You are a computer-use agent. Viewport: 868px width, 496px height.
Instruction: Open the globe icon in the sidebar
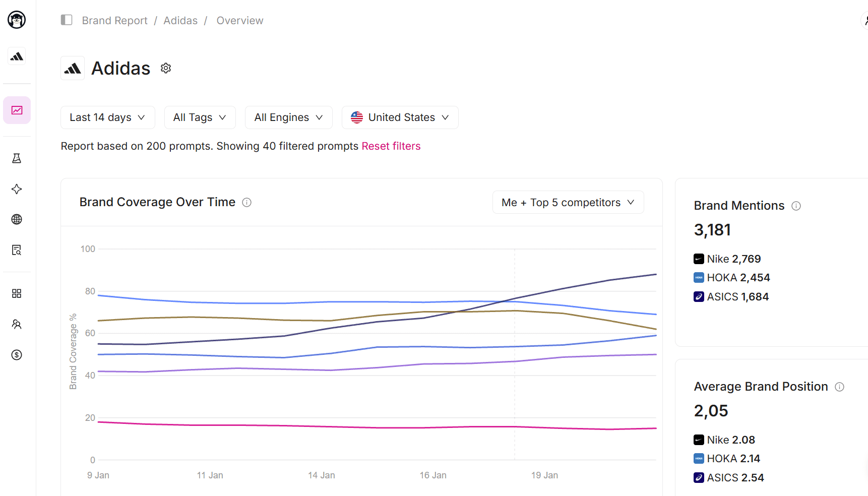pyautogui.click(x=17, y=219)
